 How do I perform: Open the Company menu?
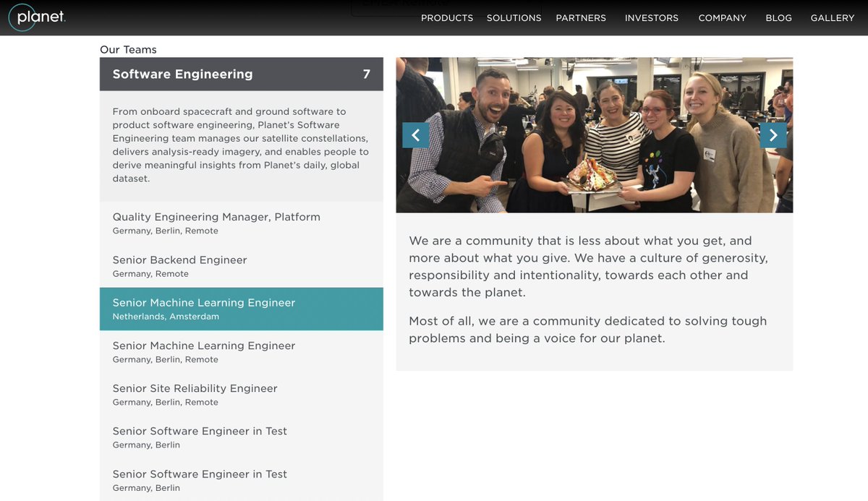(x=722, y=18)
